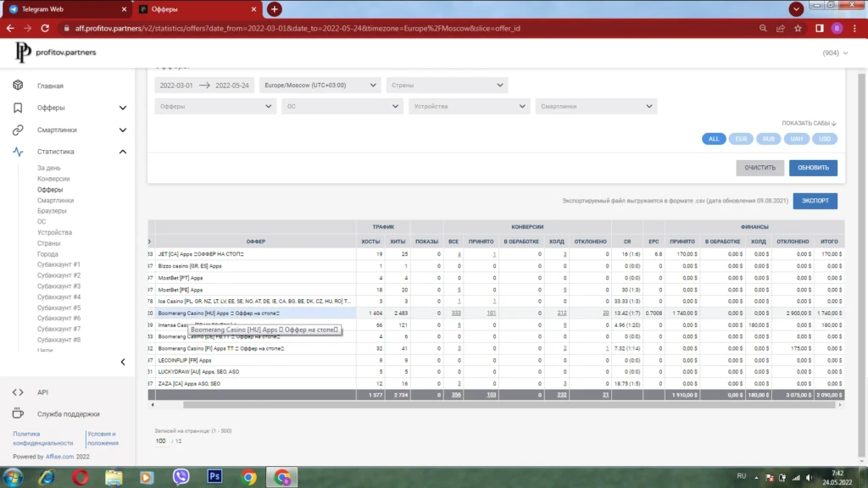Open Страны statistics submenu item
Viewport: 868px width, 488px height.
pyautogui.click(x=48, y=243)
